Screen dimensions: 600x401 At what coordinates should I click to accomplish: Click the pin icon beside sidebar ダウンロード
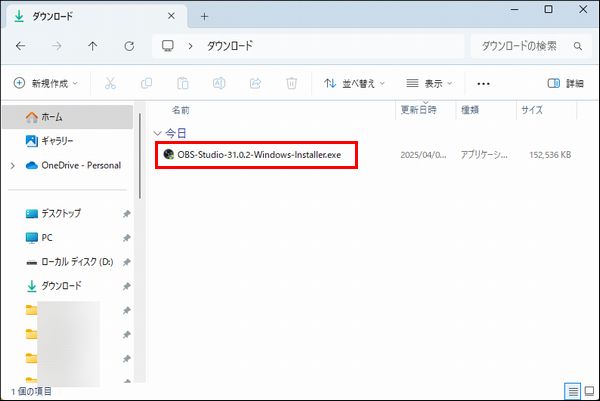[127, 286]
